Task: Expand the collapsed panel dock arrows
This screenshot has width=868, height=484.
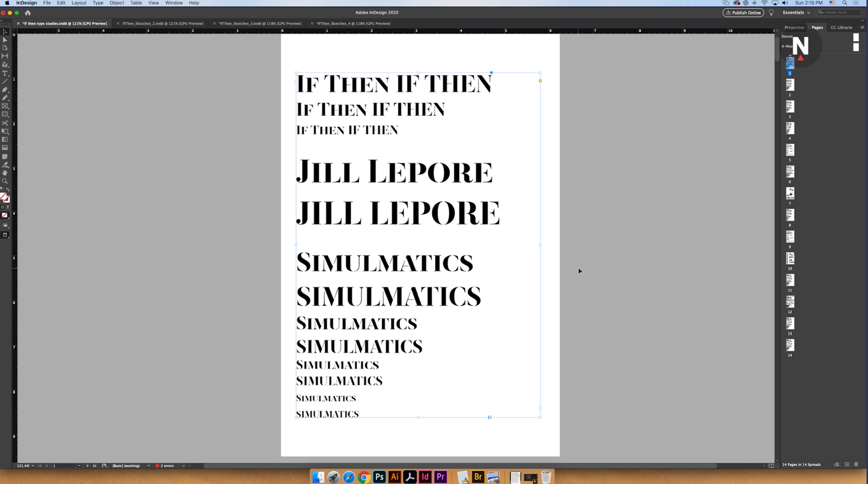Action: 862,20
